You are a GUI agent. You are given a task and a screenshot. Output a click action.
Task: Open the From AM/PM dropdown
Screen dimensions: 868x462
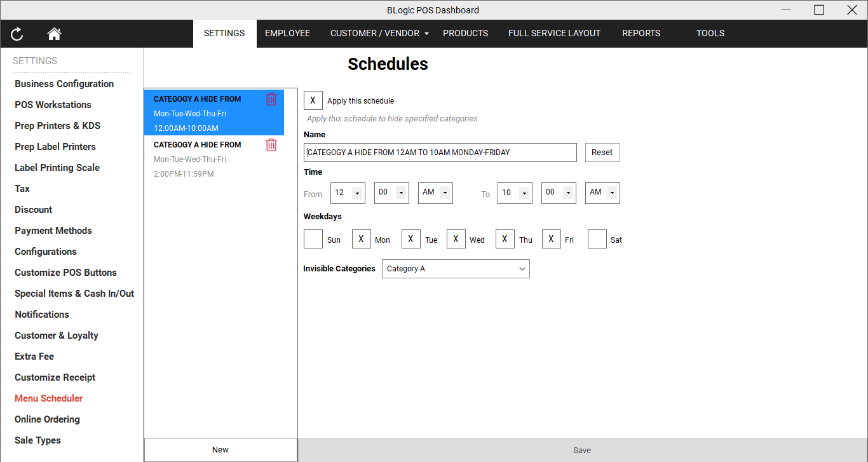(x=435, y=193)
